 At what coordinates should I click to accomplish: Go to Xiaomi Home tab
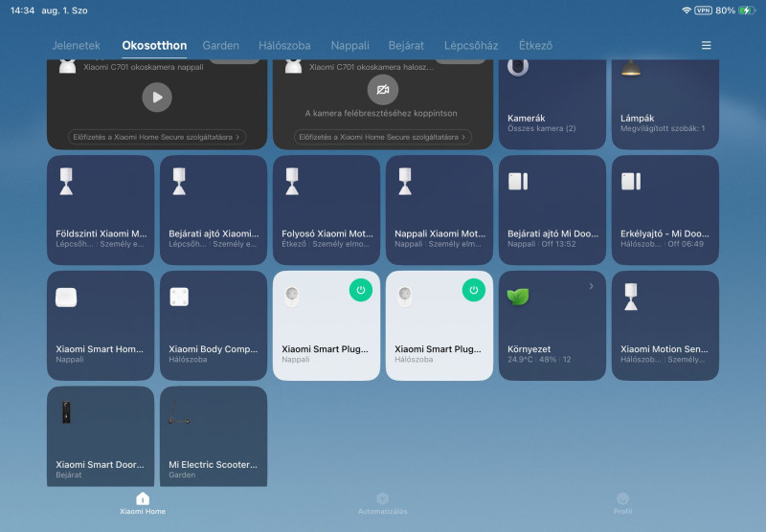coord(143,503)
